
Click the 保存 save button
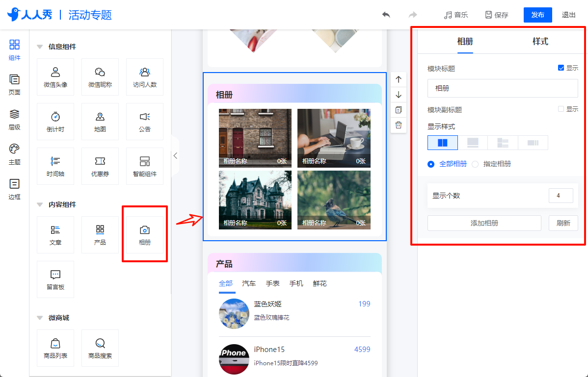tap(497, 15)
